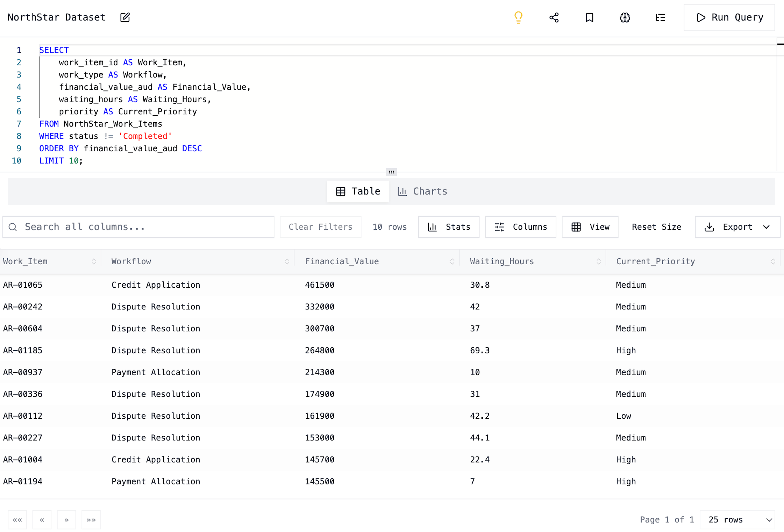Select cell AR-01194
The width and height of the screenshot is (784, 532).
click(x=23, y=481)
